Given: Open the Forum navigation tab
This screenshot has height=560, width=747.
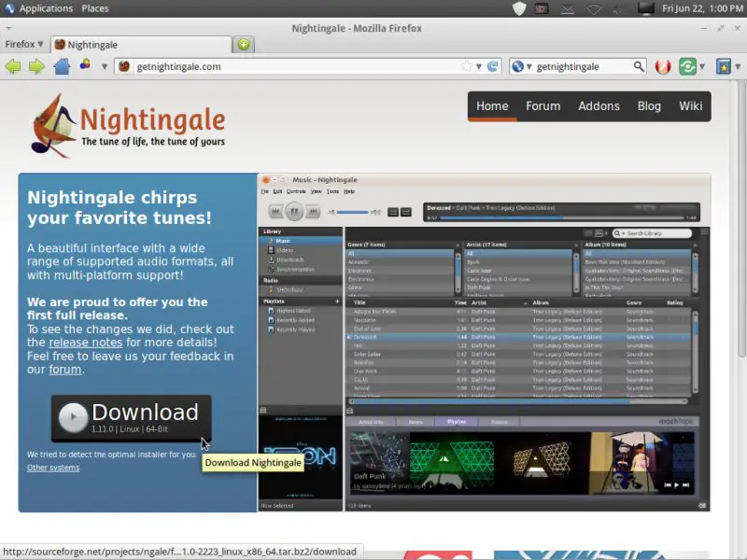Looking at the screenshot, I should [x=543, y=105].
